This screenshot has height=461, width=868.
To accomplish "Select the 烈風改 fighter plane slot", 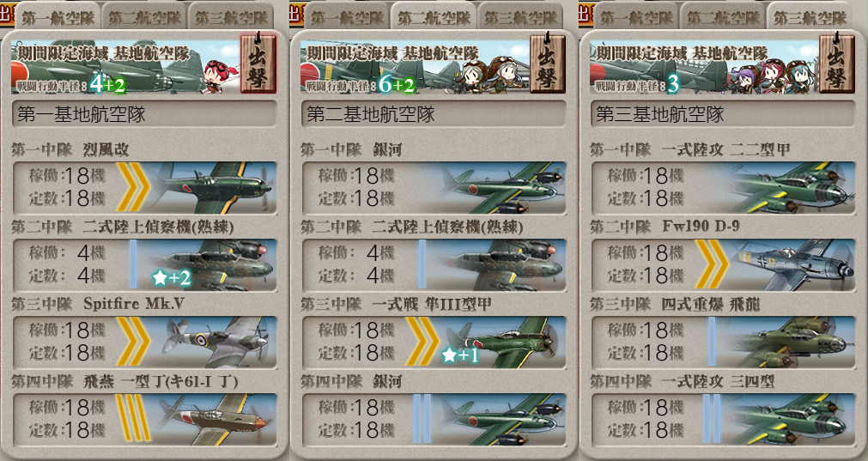I will [144, 188].
